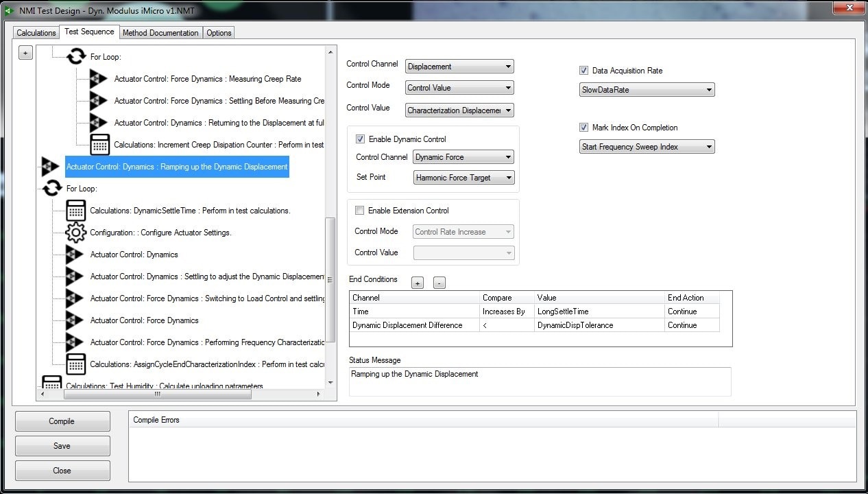Click the Compile Errors column header
868x494 pixels.
coord(423,420)
